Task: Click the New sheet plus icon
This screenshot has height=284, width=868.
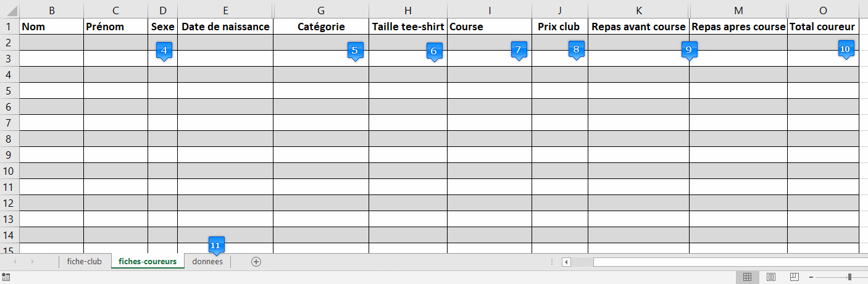Action: pos(256,262)
